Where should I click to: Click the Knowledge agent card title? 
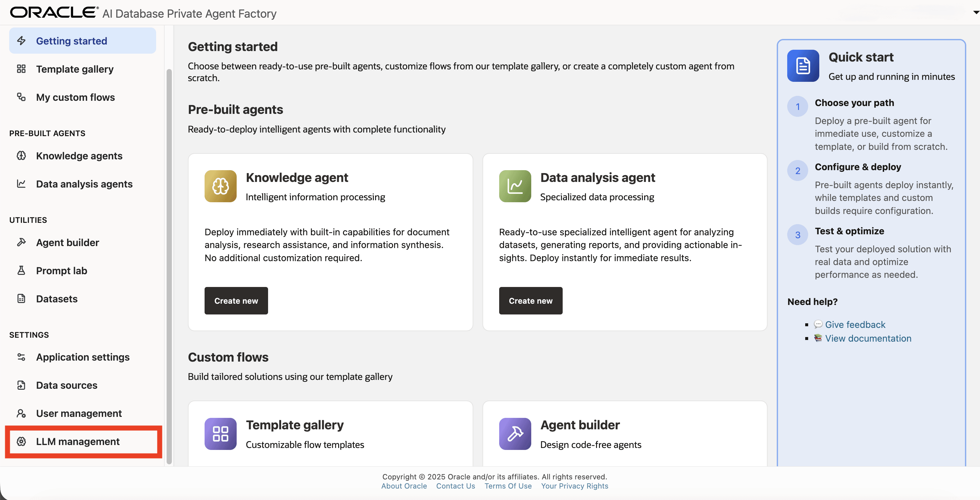click(297, 178)
